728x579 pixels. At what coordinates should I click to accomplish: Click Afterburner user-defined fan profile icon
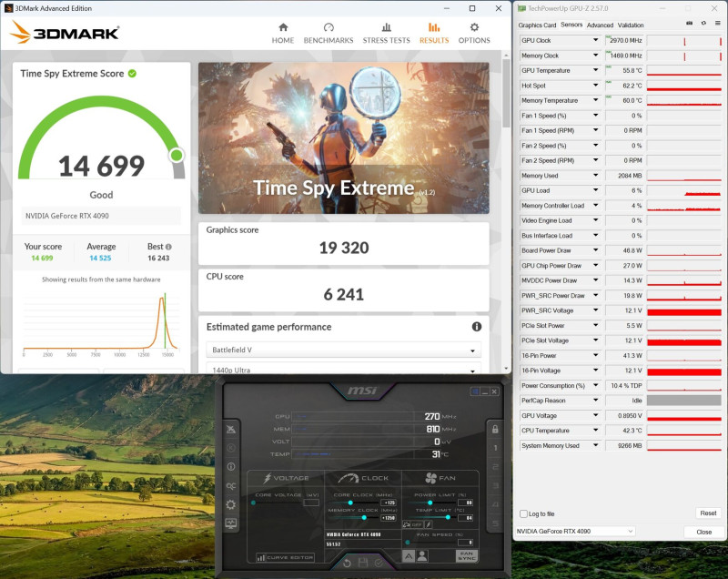pyautogui.click(x=422, y=555)
